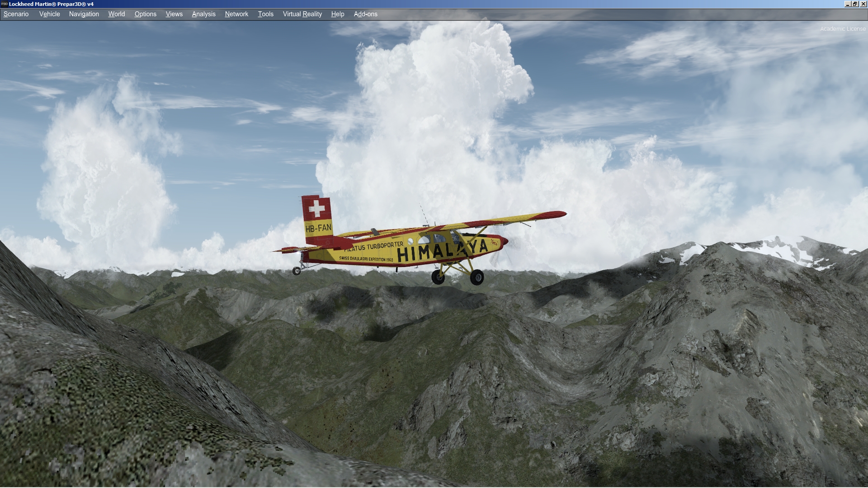Screen dimensions: 868x488
Task: Close the Prepar3D window
Action: (863, 4)
